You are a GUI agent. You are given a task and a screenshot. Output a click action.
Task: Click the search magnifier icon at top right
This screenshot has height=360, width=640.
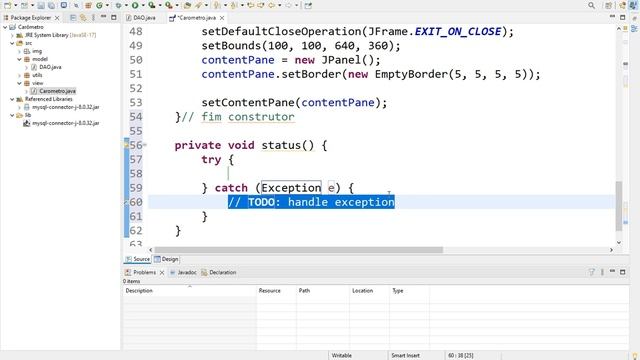pyautogui.click(x=591, y=5)
